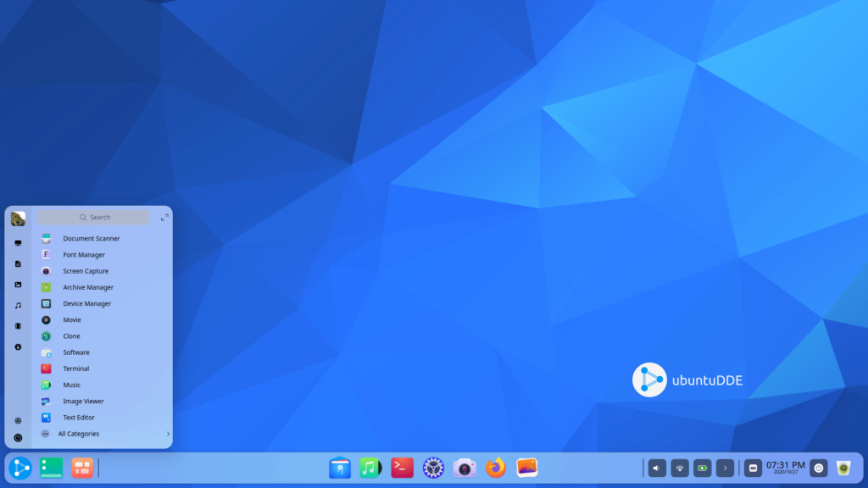Click the battery indicator in the tray
Viewport: 868px width, 488px height.
[701, 467]
